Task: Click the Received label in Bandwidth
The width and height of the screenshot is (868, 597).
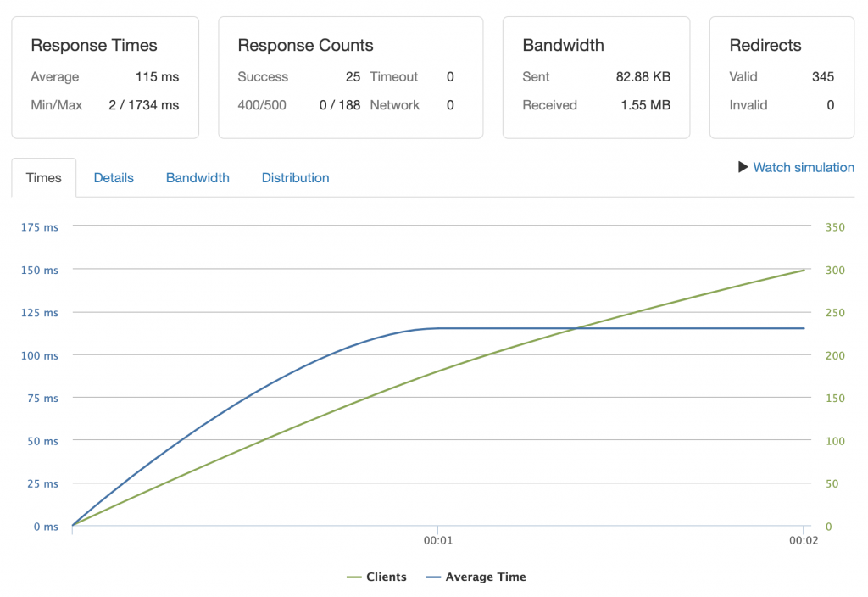Action: click(x=549, y=104)
